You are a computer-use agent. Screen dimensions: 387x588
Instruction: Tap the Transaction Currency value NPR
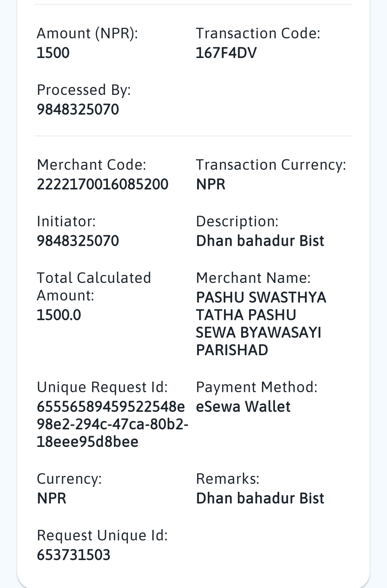[x=211, y=184]
